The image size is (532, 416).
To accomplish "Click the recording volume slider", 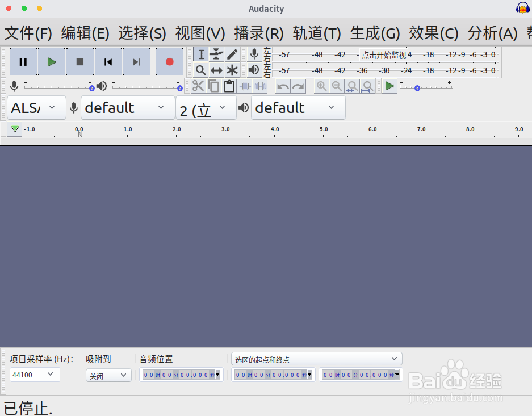I will tap(58, 87).
